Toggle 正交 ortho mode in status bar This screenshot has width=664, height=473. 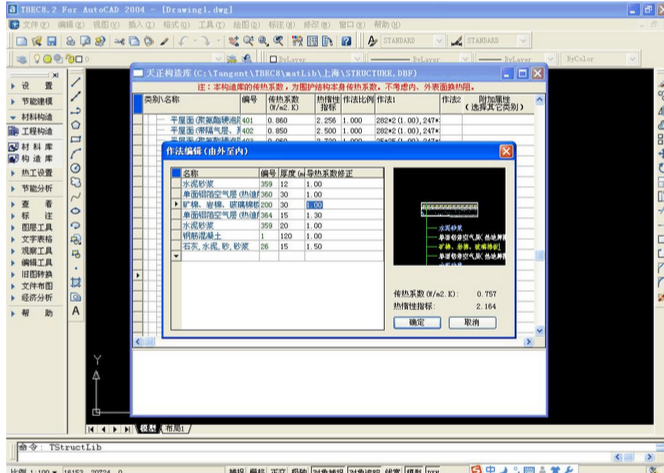tap(278, 470)
